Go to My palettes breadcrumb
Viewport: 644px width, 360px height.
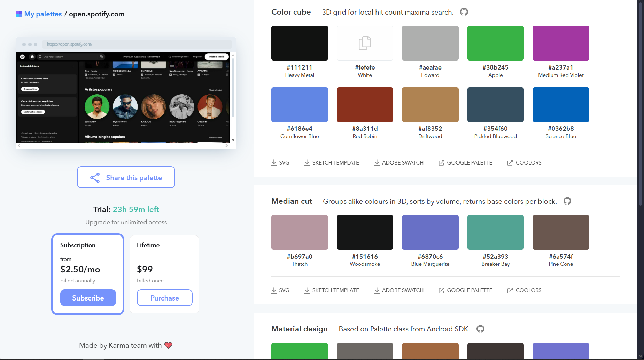click(x=43, y=14)
